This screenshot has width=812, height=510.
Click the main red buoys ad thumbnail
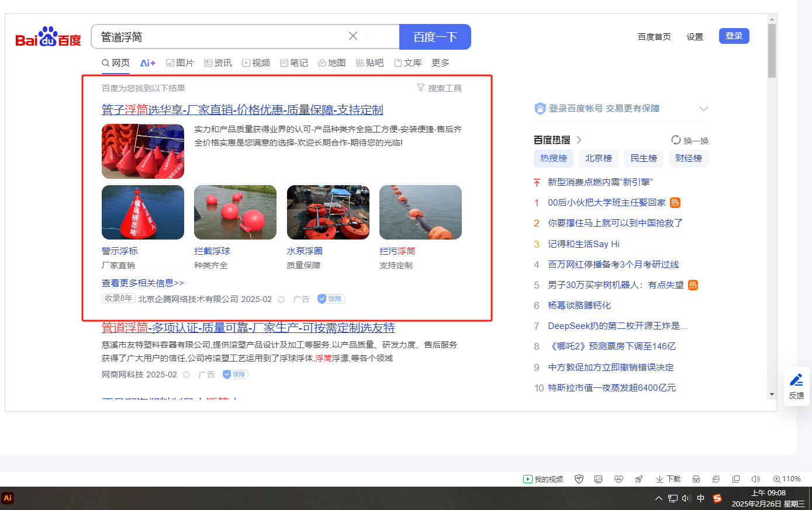[143, 151]
